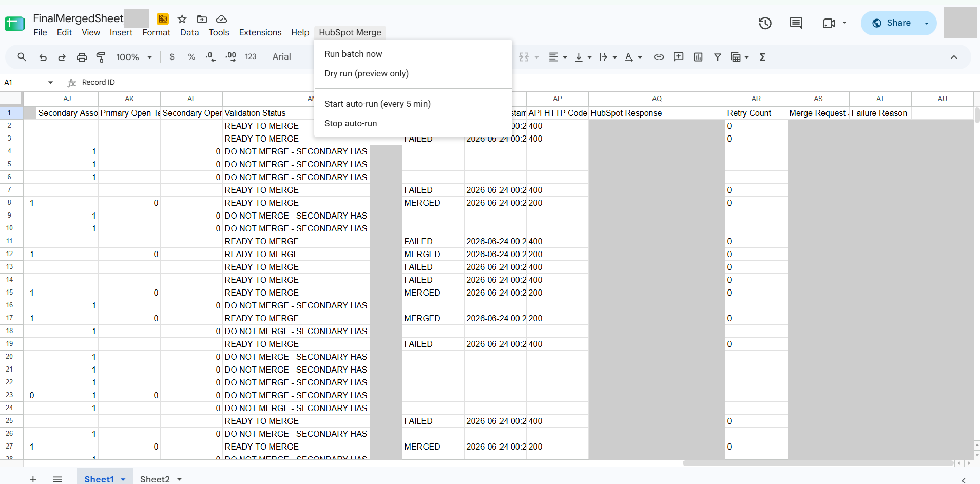The image size is (980, 484).
Task: Open the Extensions menu
Action: (x=260, y=32)
